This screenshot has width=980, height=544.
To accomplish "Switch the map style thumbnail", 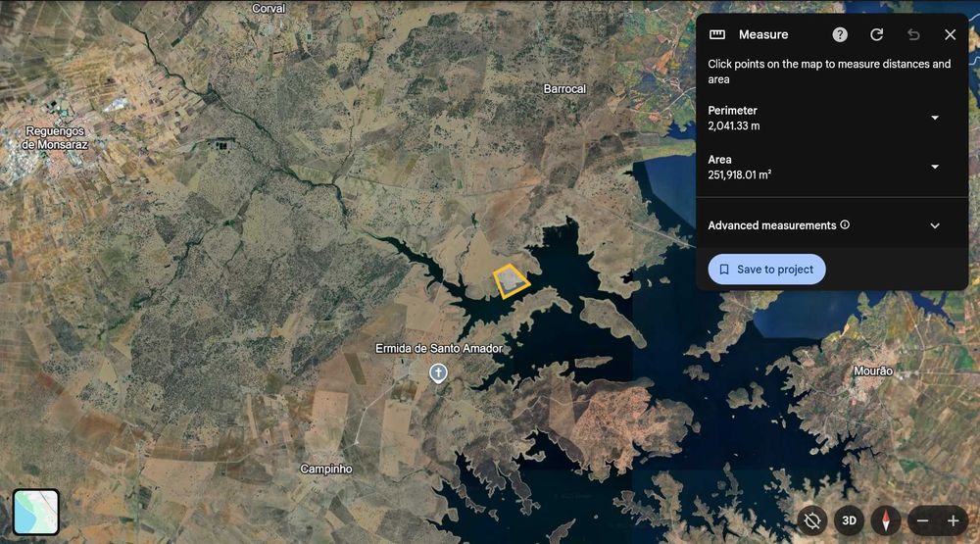I will click(36, 512).
